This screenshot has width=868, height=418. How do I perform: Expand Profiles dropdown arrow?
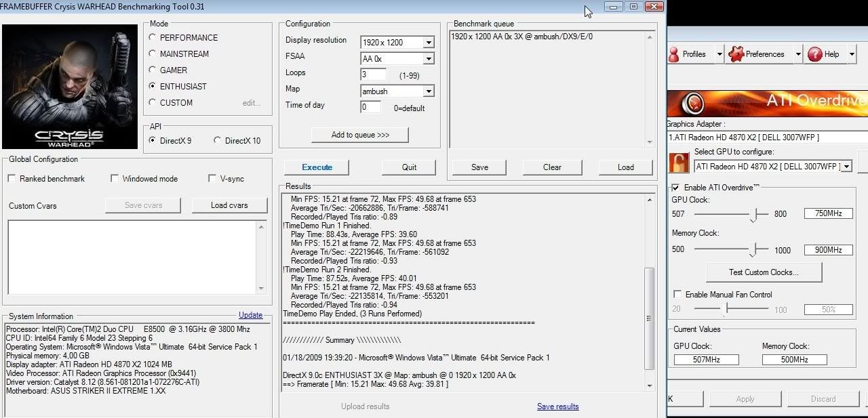click(x=719, y=54)
